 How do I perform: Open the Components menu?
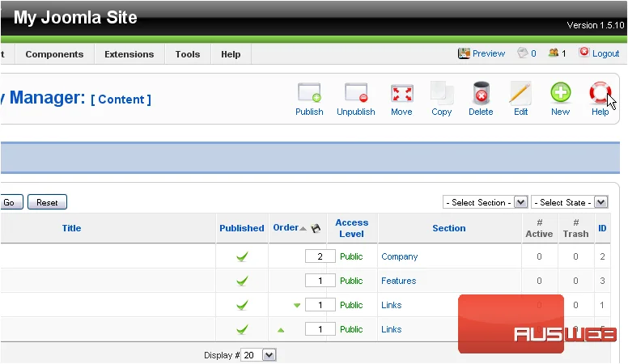click(x=54, y=54)
